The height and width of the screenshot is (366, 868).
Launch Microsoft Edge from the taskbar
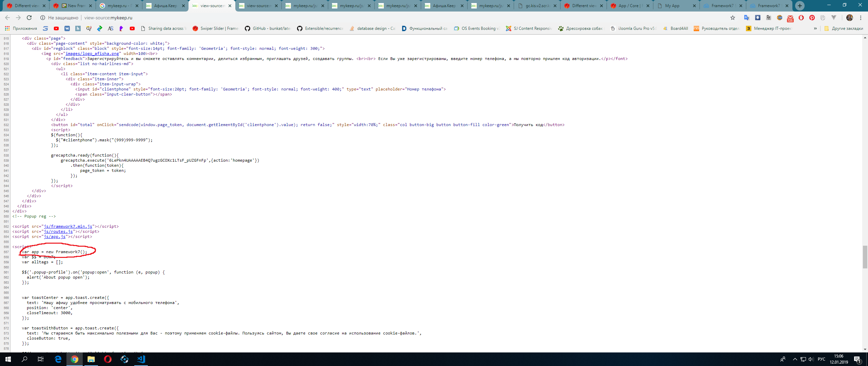point(58,359)
